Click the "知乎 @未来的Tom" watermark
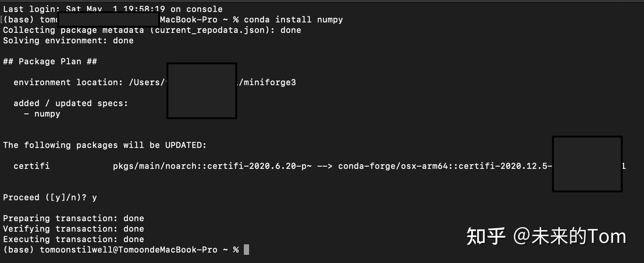The height and width of the screenshot is (263, 644). coord(546,236)
